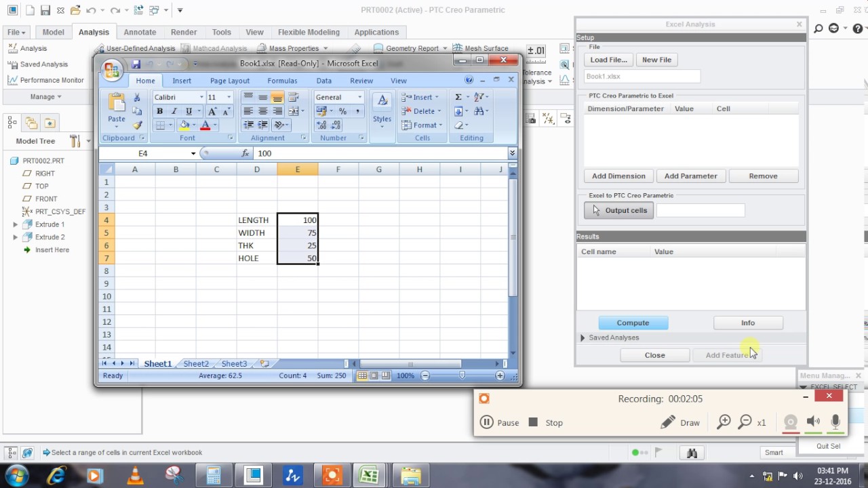Save the workbook via Excel quick access toolbar
The height and width of the screenshot is (488, 868).
[136, 64]
